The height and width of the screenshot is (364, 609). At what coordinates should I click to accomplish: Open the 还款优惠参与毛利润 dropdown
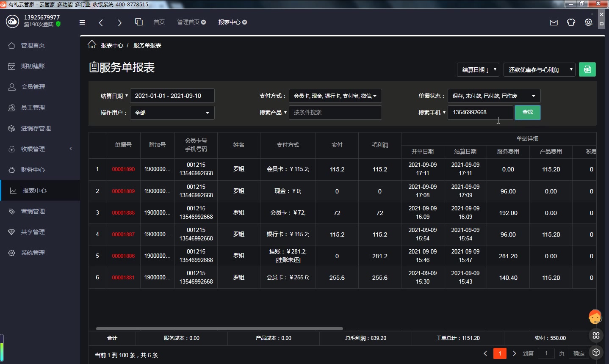539,69
